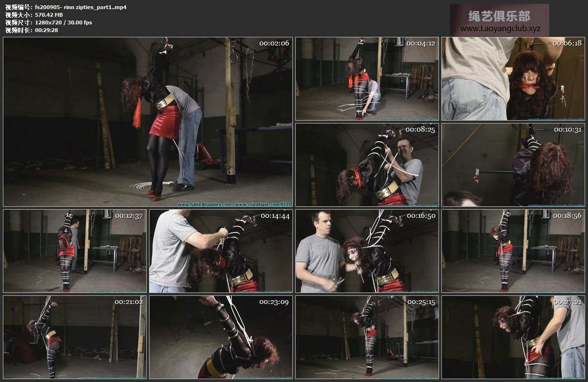The width and height of the screenshot is (588, 382).
Task: Select the thumbnail at 00:06:18
Action: [x=513, y=79]
